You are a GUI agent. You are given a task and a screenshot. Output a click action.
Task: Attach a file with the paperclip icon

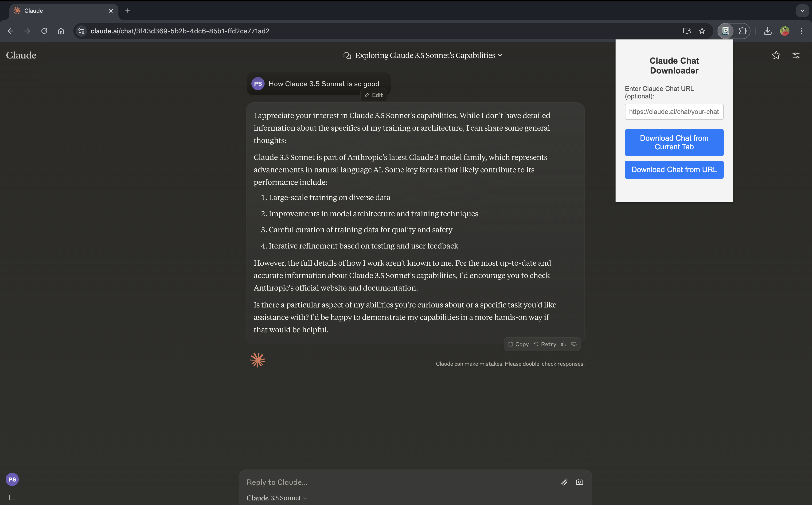[x=565, y=482]
